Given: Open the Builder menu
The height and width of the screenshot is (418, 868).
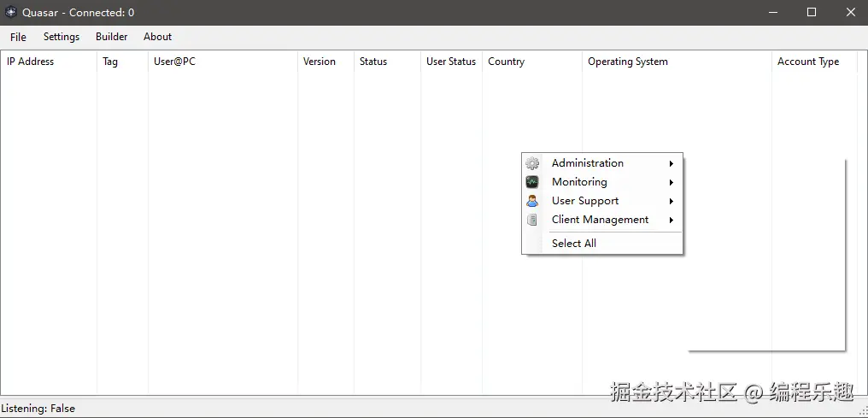Looking at the screenshot, I should tap(111, 37).
